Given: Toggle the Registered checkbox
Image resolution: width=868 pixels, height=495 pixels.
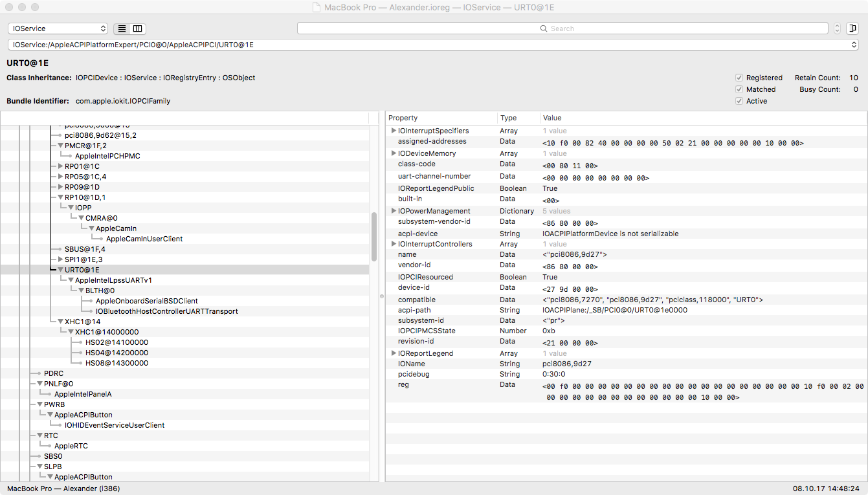Looking at the screenshot, I should point(739,78).
